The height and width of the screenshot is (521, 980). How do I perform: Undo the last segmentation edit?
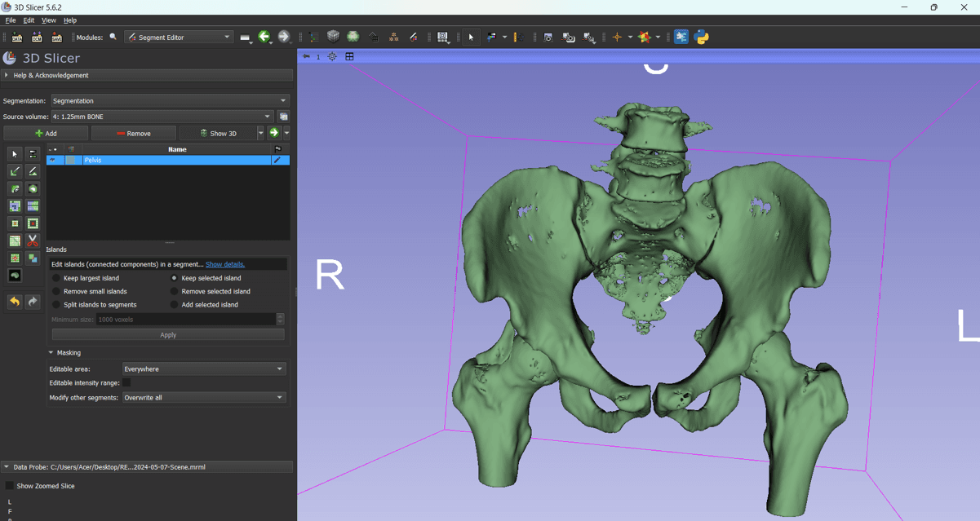tap(15, 302)
